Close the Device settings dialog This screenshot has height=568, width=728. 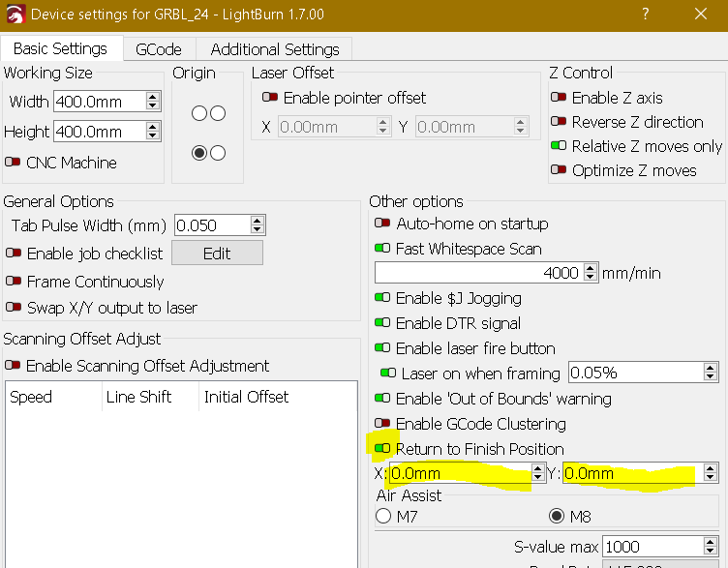701,14
